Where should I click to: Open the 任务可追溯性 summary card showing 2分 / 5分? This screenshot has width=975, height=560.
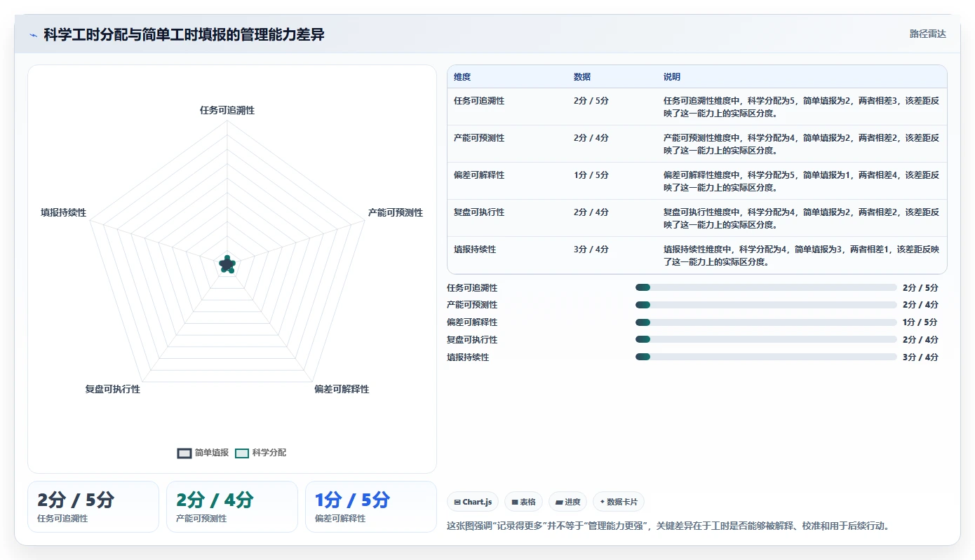pos(93,507)
